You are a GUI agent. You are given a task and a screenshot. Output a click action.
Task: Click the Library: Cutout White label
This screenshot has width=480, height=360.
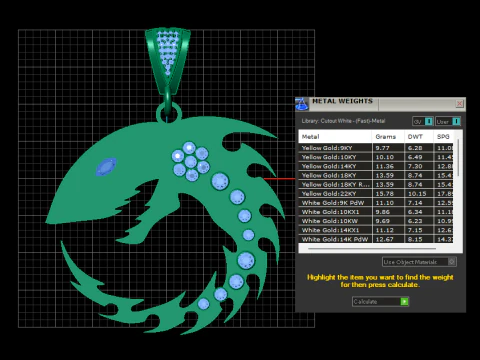click(x=343, y=121)
